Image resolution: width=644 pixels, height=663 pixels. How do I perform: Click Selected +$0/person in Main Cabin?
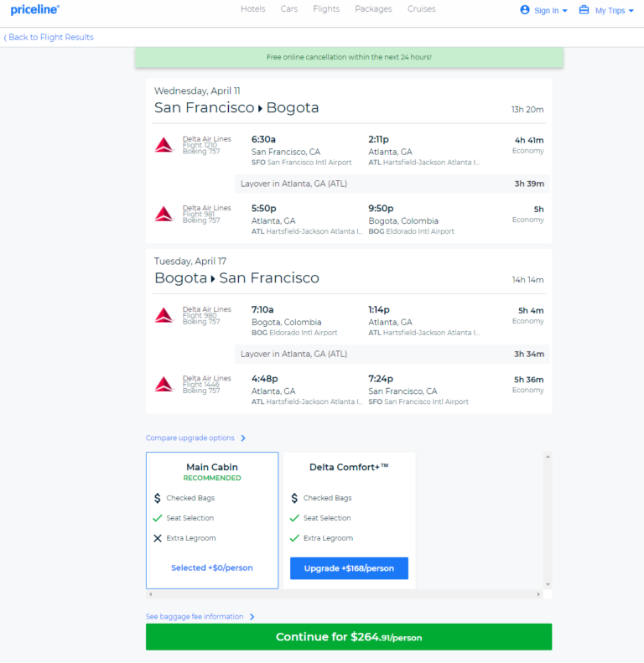(x=212, y=567)
